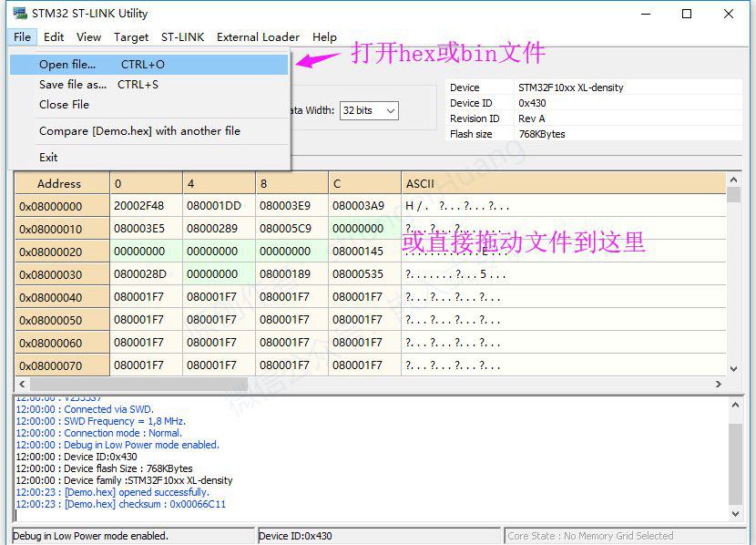Select Close File menu entry
Image resolution: width=756 pixels, height=545 pixels.
(x=149, y=105)
